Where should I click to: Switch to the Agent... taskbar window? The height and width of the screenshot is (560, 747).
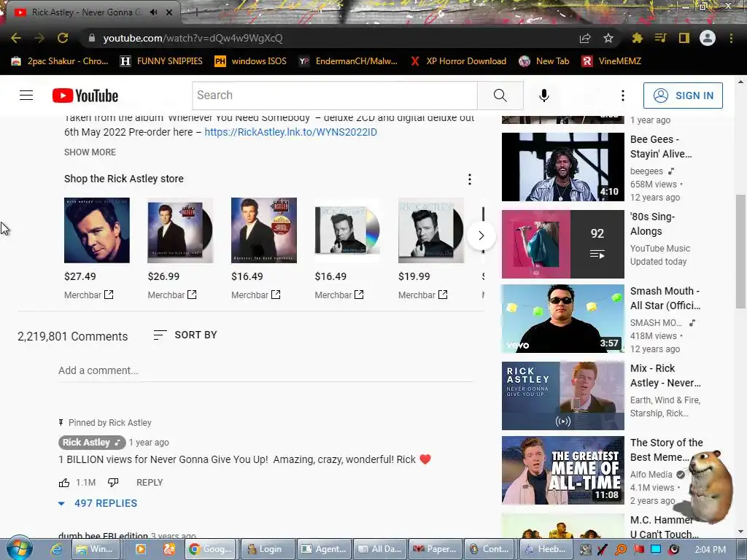coord(324,549)
